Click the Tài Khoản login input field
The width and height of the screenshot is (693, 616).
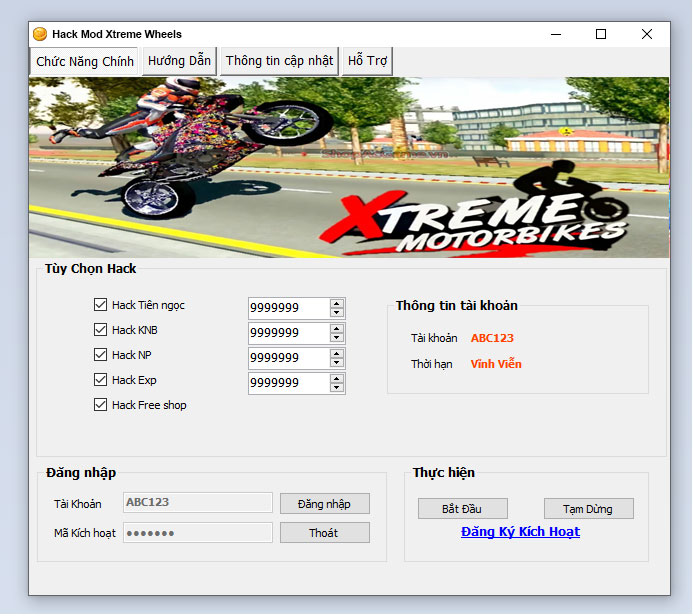(198, 502)
